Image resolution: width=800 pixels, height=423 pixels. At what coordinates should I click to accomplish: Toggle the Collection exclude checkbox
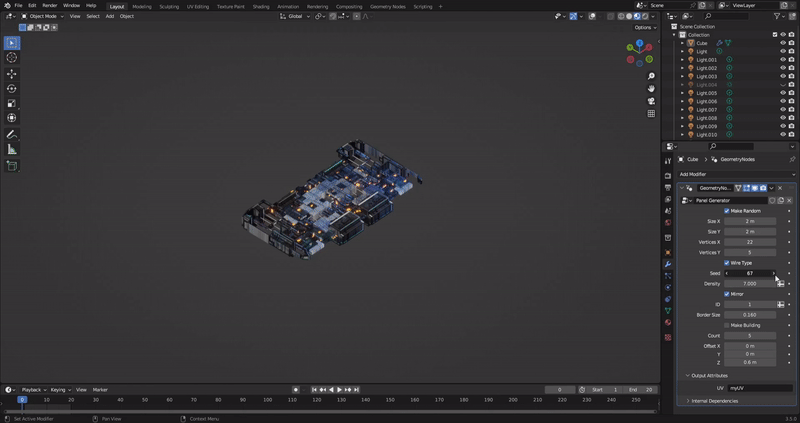775,35
